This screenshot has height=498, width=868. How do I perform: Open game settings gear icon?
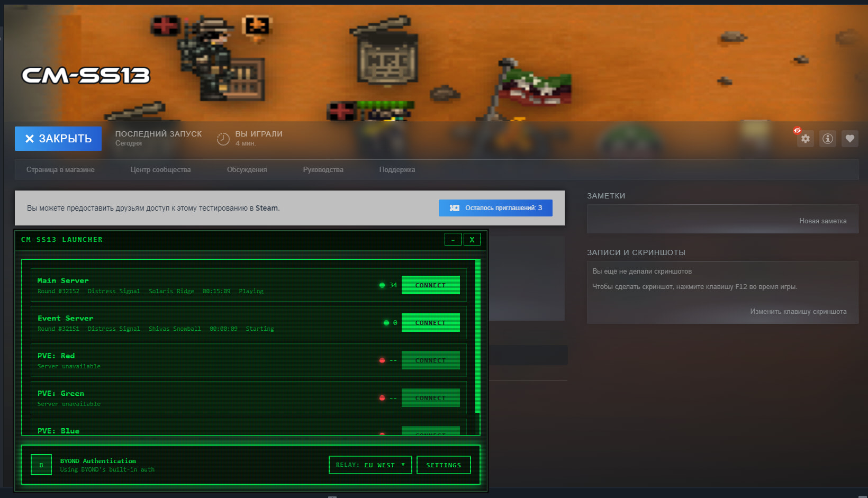(x=805, y=139)
